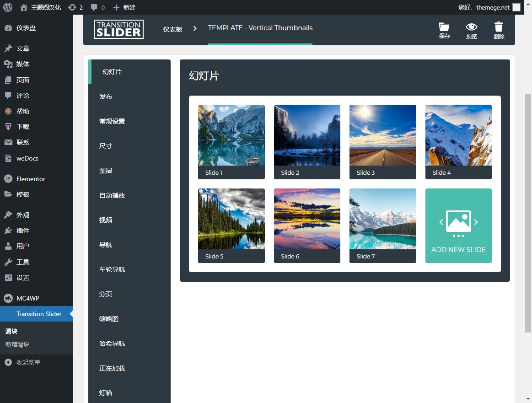Select the 发布 settings tab
Screen dimensions: 532x403
tap(129, 97)
